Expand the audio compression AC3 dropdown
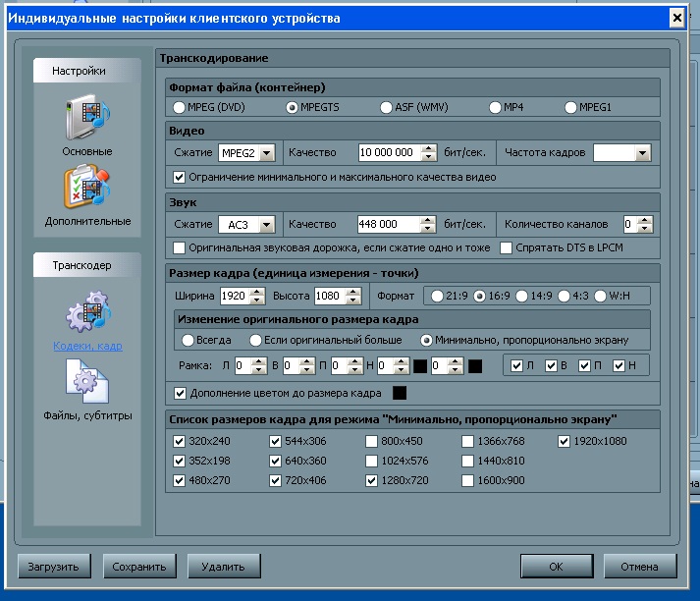Screen dimensions: 700x601 (x=266, y=224)
